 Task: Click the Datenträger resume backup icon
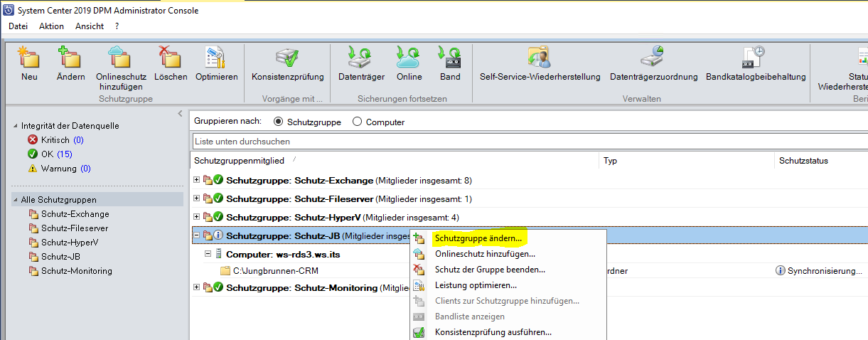(x=360, y=57)
